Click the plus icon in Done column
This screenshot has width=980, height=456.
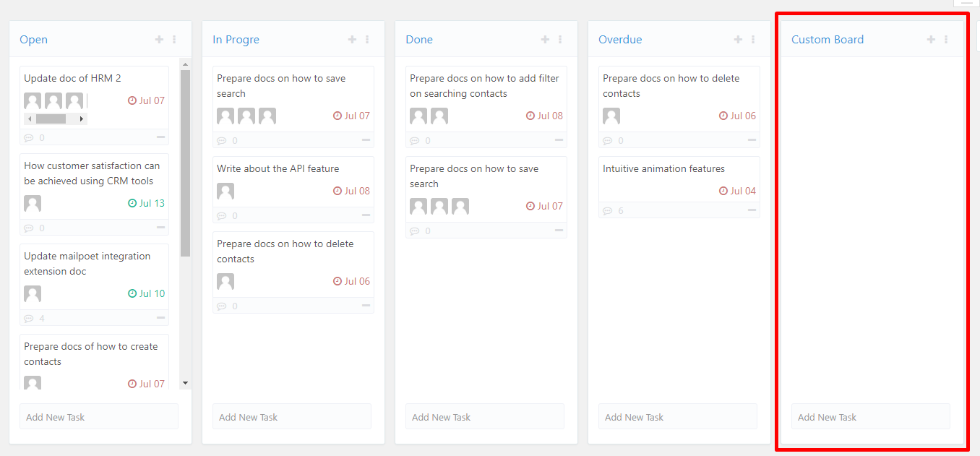pyautogui.click(x=545, y=40)
